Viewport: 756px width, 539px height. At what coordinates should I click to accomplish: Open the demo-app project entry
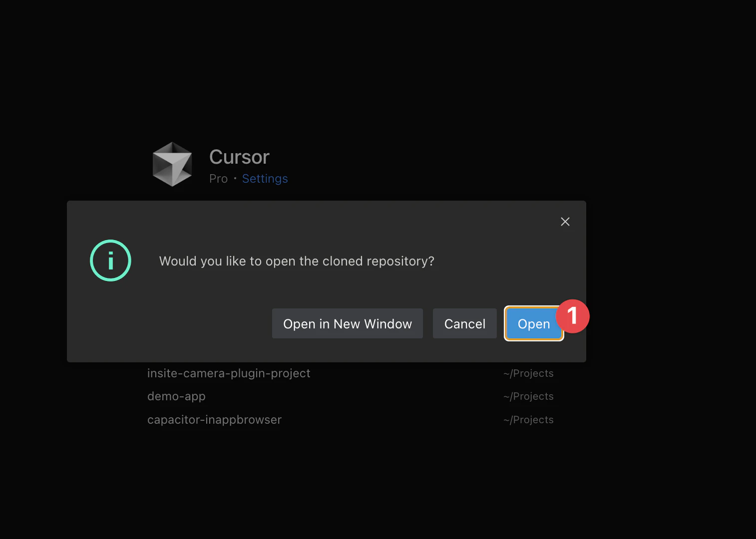[x=176, y=396]
